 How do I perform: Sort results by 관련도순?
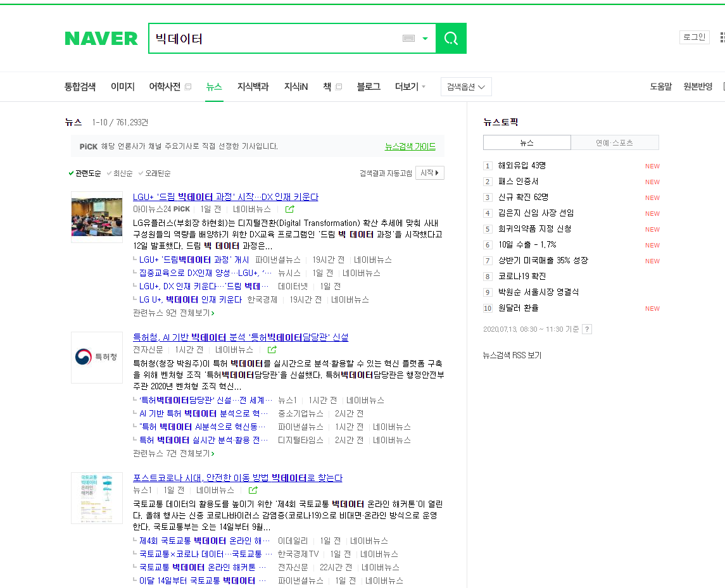pos(85,173)
